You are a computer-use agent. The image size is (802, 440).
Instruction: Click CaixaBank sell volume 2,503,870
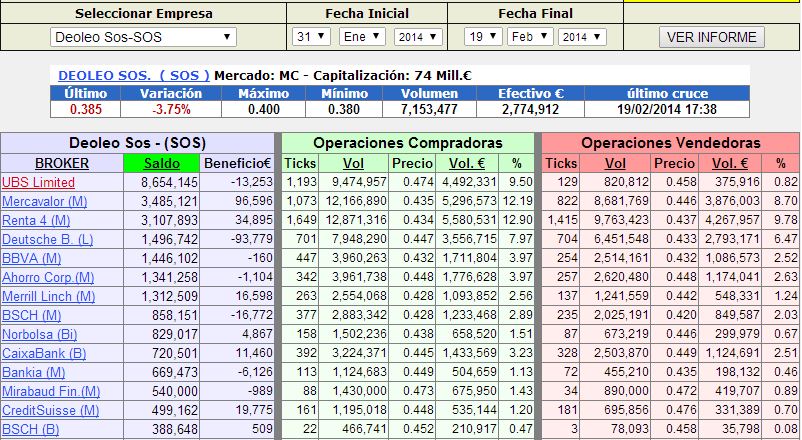coord(621,353)
